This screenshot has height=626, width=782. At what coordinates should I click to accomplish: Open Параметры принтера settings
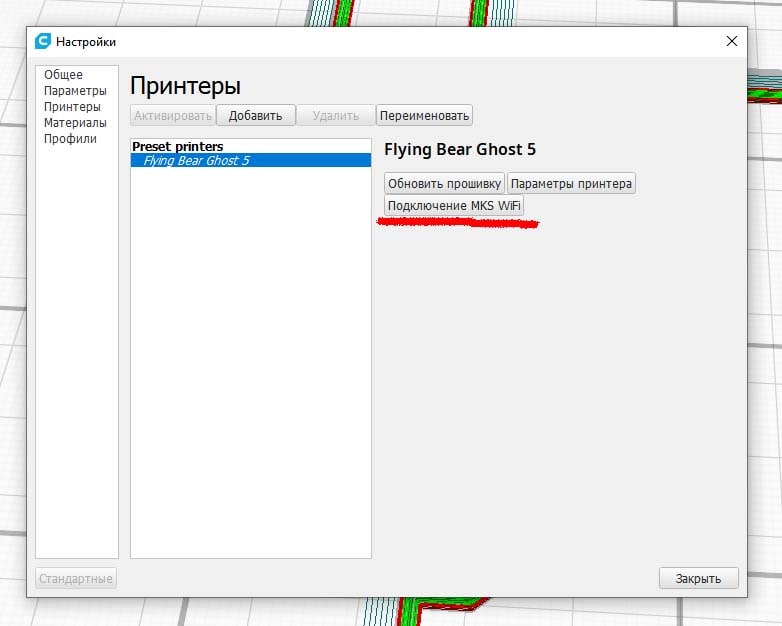[571, 184]
